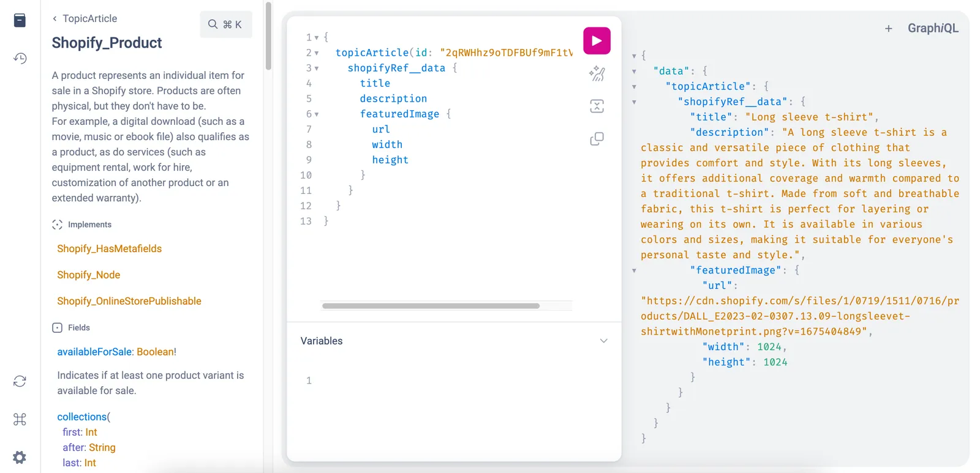Click the query editor horizontal scrollbar

point(431,306)
